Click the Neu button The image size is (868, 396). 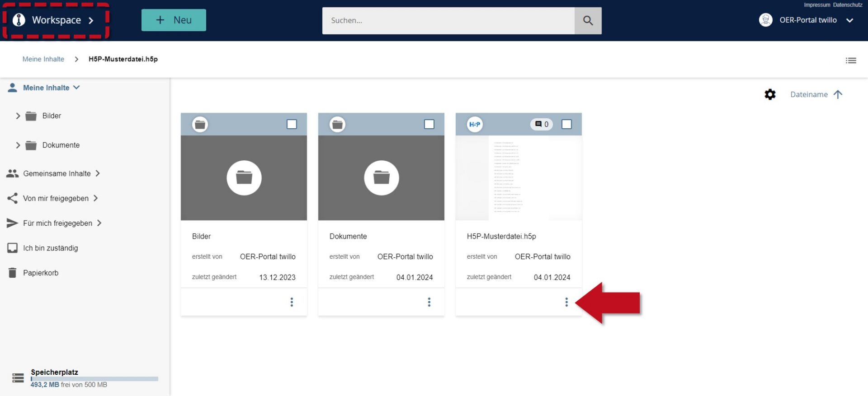point(174,20)
